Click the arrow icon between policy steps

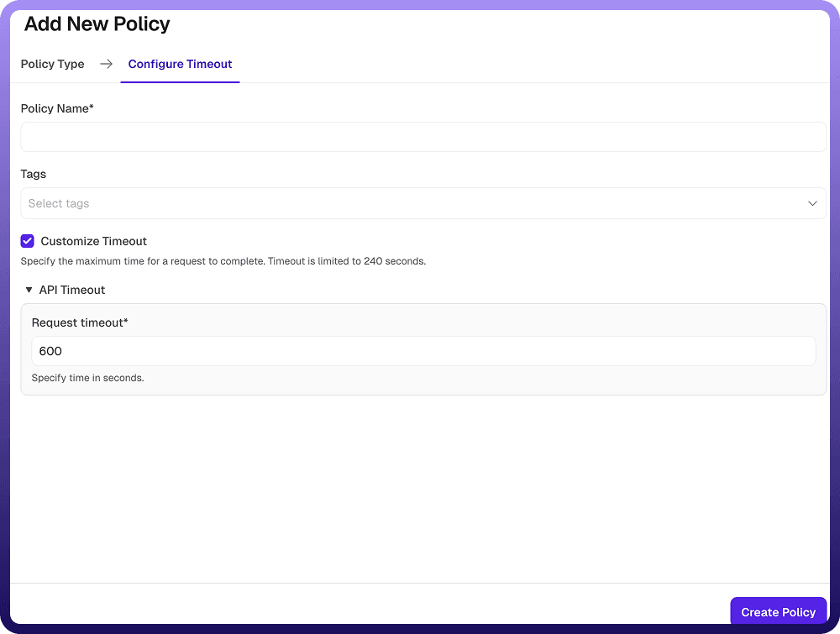pos(106,64)
